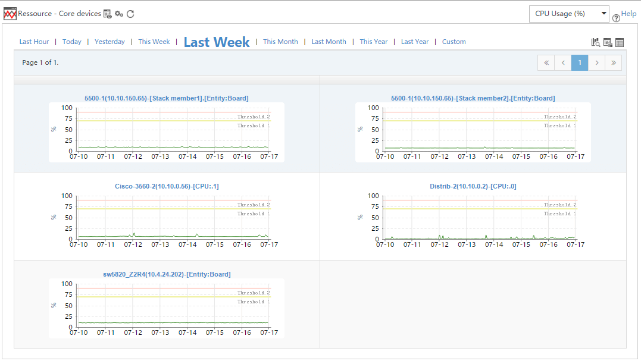Switch to This Month time range
The width and height of the screenshot is (641, 364).
click(x=280, y=42)
